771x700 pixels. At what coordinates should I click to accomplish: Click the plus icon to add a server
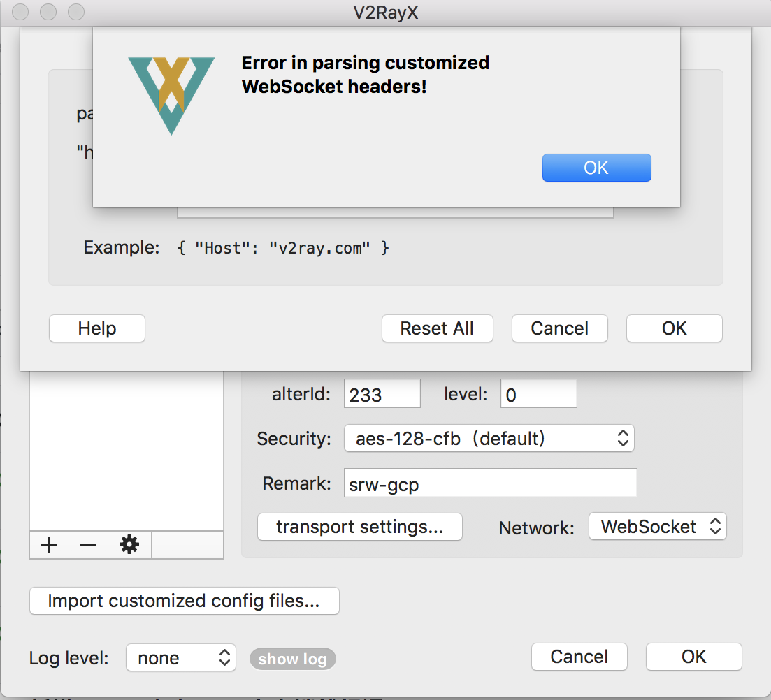click(x=49, y=545)
